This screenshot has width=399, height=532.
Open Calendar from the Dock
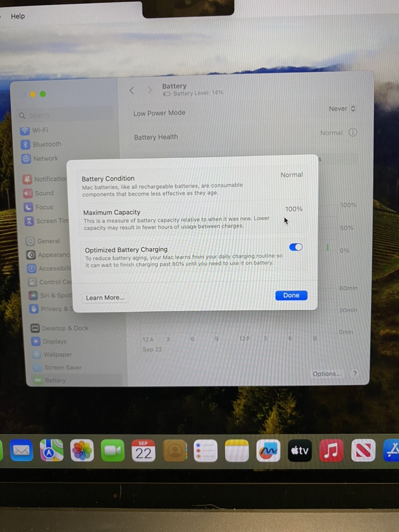pos(143,450)
